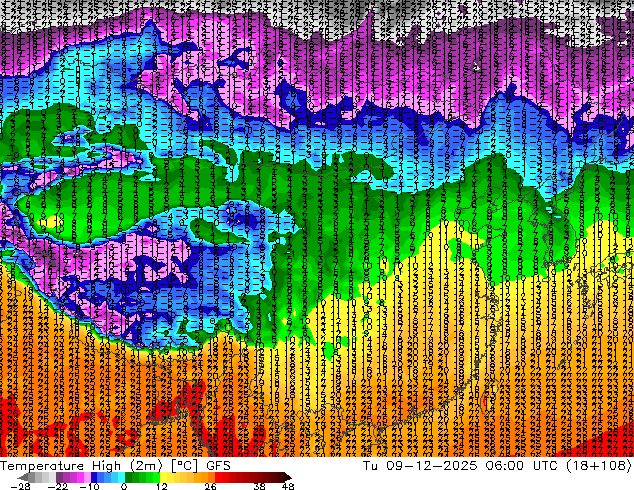634x490 pixels.
Task: Click the 'Tu 09-12-2025' date label
Action: (420, 466)
